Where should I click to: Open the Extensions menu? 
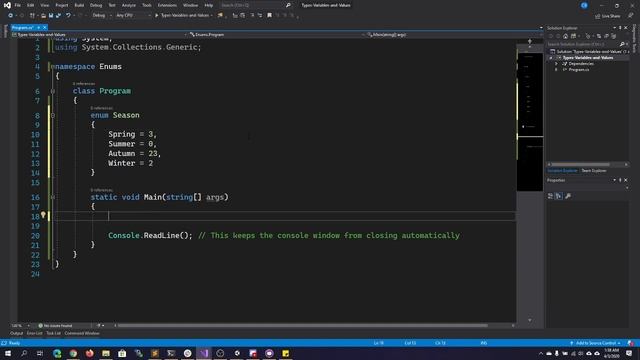167,5
